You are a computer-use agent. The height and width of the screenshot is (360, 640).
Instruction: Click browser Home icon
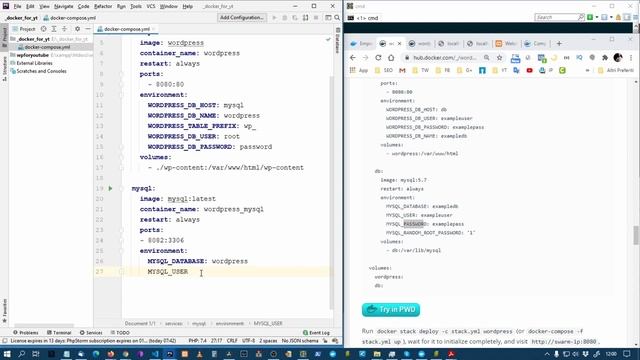[x=391, y=58]
